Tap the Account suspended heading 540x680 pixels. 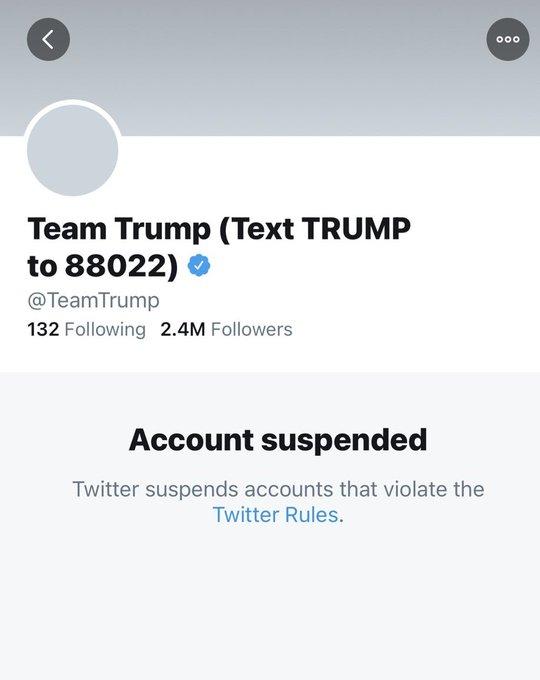tap(278, 440)
